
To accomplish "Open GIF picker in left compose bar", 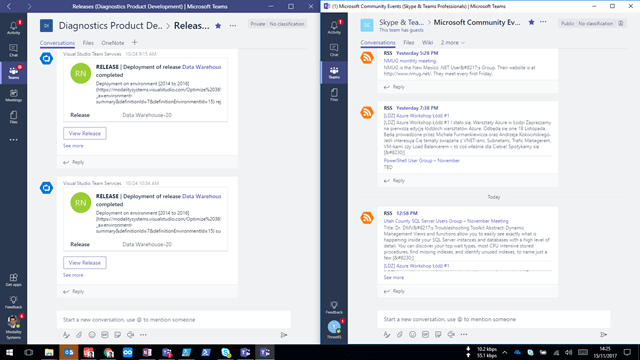I will (x=105, y=335).
